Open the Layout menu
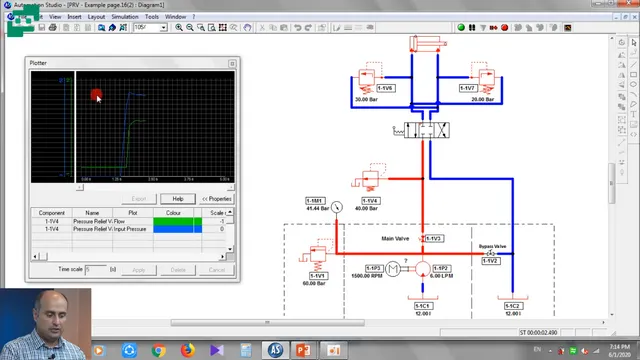 96,17
